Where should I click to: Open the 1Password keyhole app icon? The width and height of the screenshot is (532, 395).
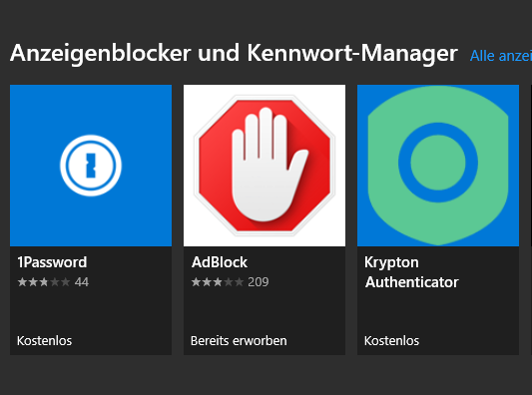point(91,166)
